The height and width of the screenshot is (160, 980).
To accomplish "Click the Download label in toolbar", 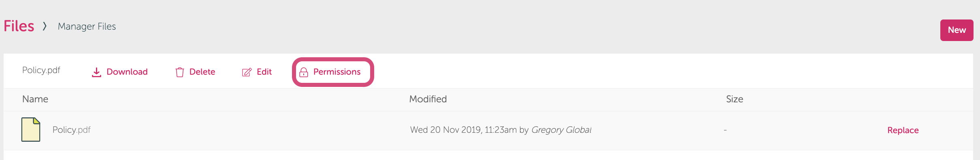I will coord(127,72).
